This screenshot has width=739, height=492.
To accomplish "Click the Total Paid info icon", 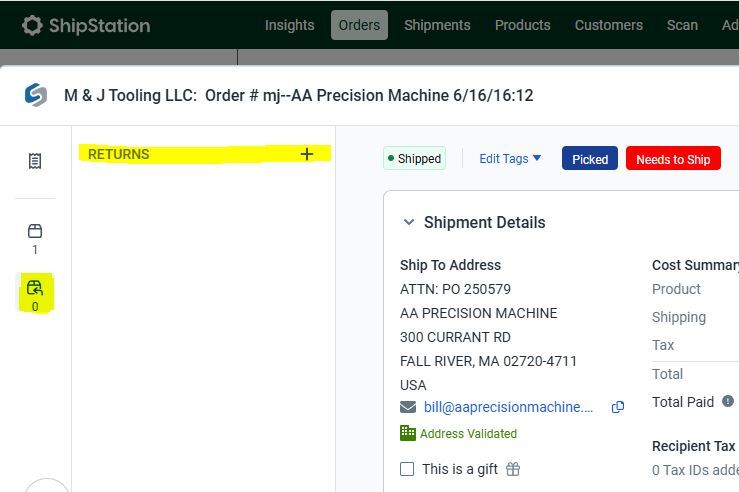I will click(728, 401).
